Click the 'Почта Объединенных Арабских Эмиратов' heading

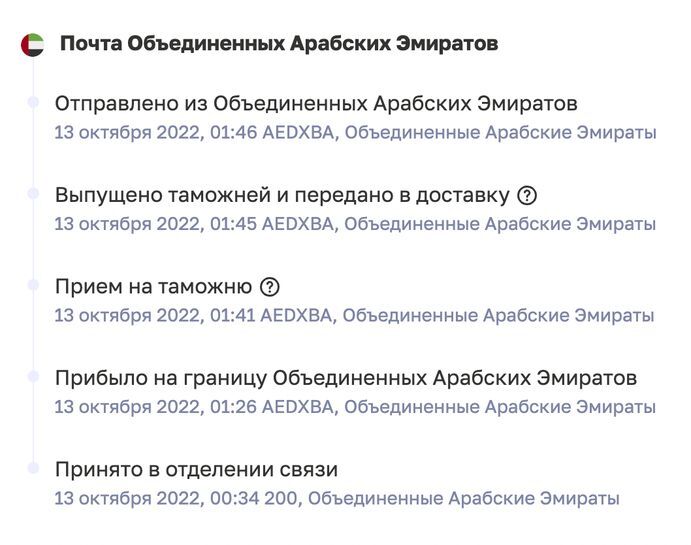point(279,45)
